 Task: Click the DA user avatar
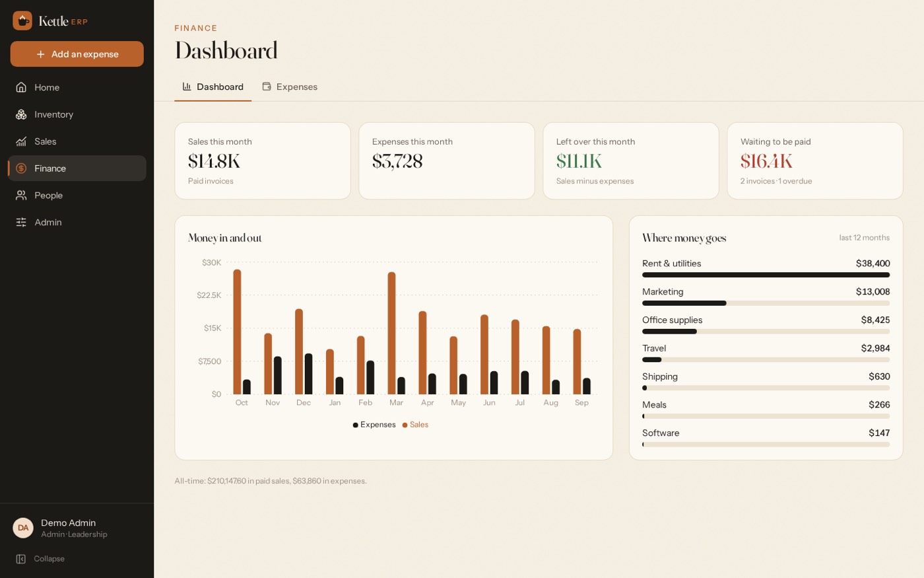click(23, 528)
